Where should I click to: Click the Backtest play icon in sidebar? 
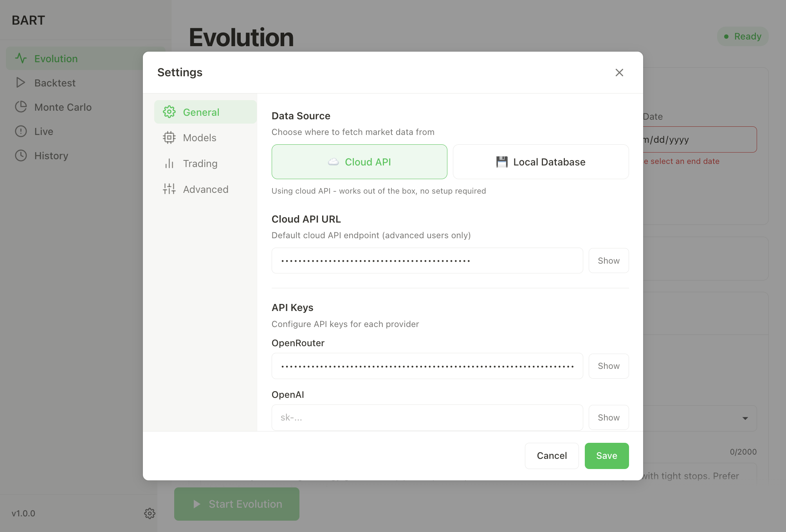20,83
